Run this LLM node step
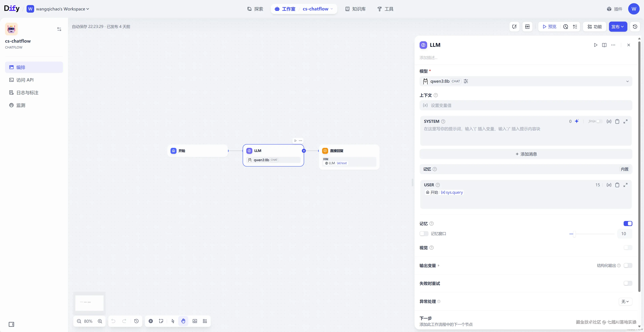The image size is (644, 332). point(596,45)
